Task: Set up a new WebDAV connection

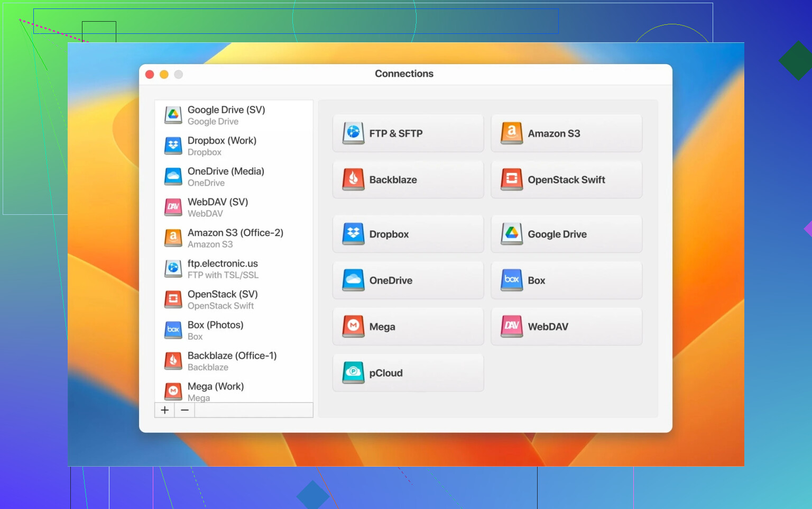Action: (x=567, y=326)
